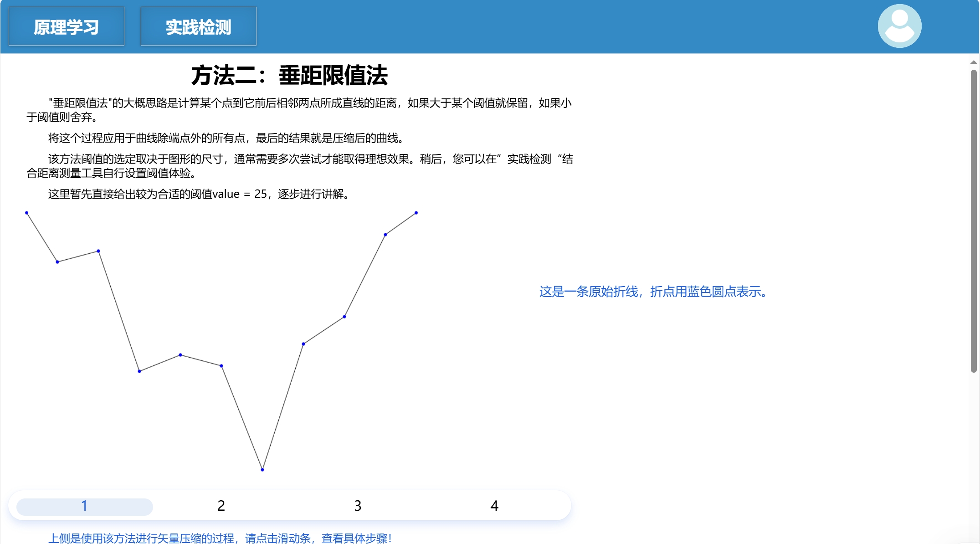Click the 方法二：垂距限值法 heading
This screenshot has width=980, height=544.
[289, 76]
